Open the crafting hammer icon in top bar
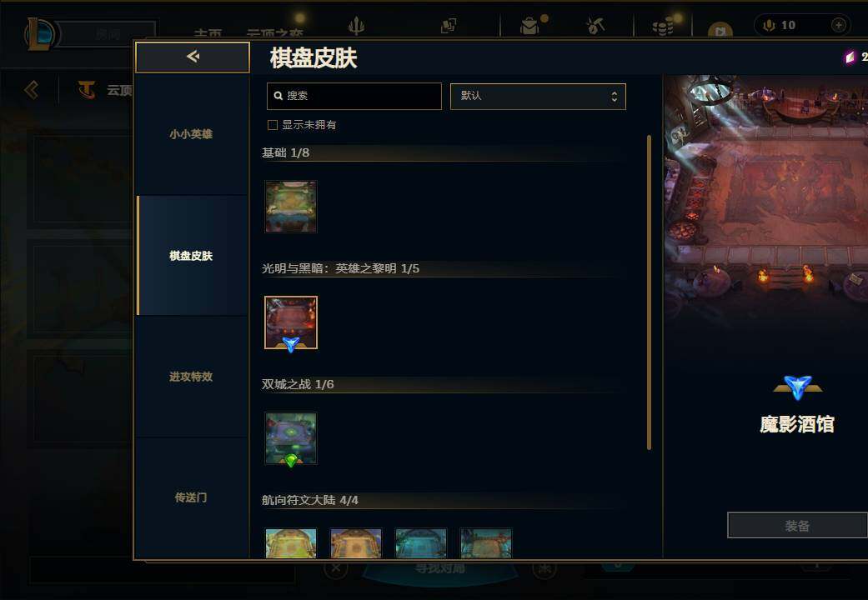Image resolution: width=868 pixels, height=600 pixels. click(595, 26)
